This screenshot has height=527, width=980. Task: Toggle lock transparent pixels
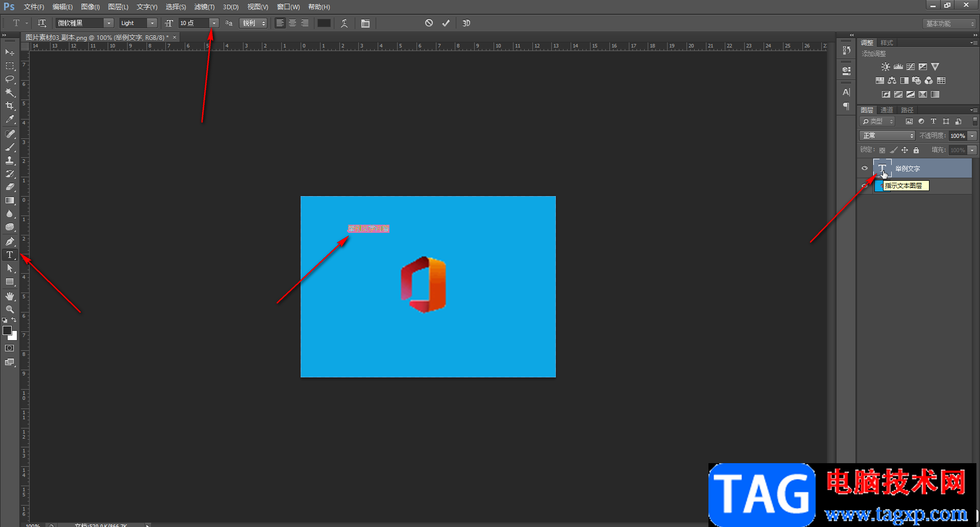point(882,150)
